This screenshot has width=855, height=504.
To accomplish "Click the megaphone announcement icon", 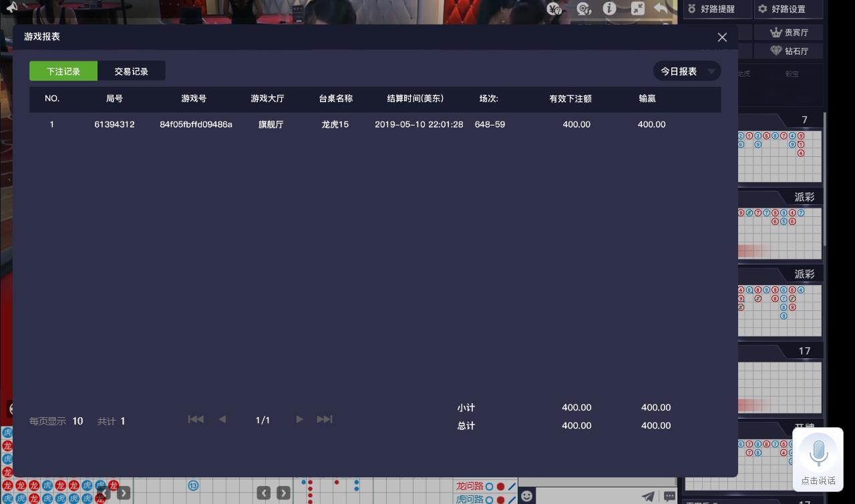I will (11, 7).
